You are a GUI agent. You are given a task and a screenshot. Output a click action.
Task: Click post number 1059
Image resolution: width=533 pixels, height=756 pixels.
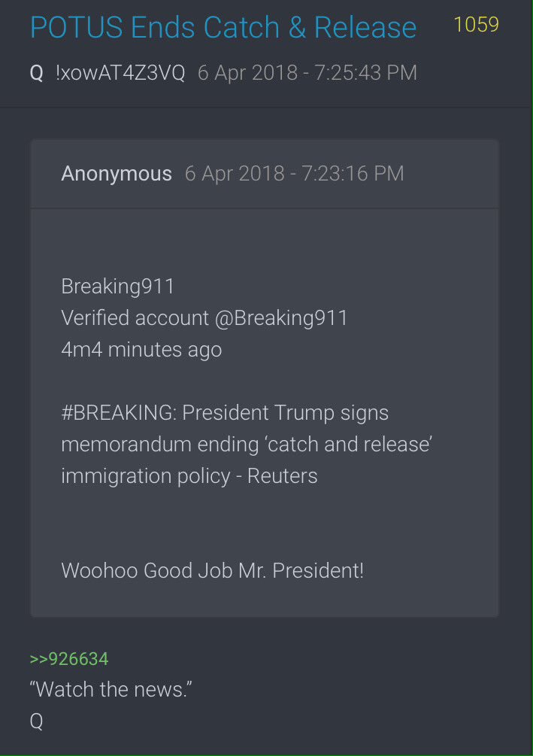(x=476, y=25)
